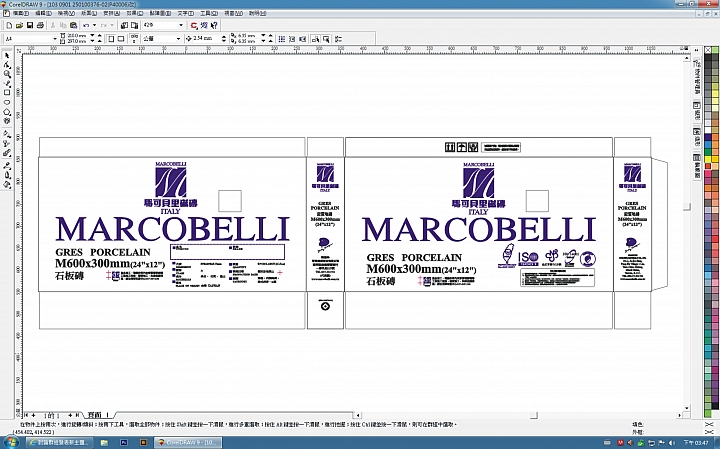The image size is (720, 449).
Task: Click the Redo arrow icon
Action: (x=104, y=25)
